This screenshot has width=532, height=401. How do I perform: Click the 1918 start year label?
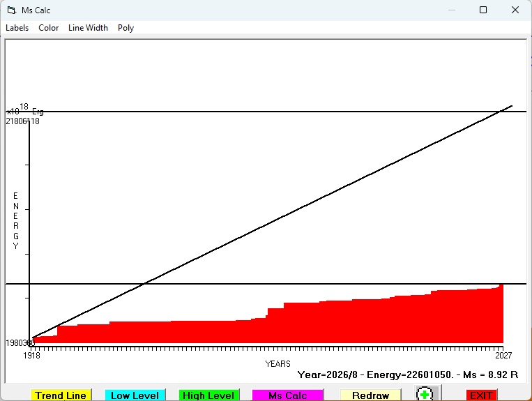[x=31, y=355]
